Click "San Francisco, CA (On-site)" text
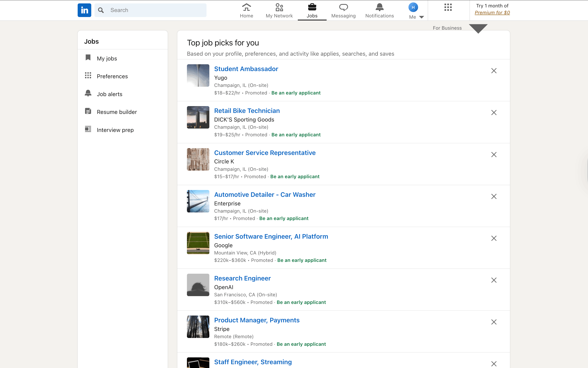Image resolution: width=588 pixels, height=368 pixels. coord(245,295)
